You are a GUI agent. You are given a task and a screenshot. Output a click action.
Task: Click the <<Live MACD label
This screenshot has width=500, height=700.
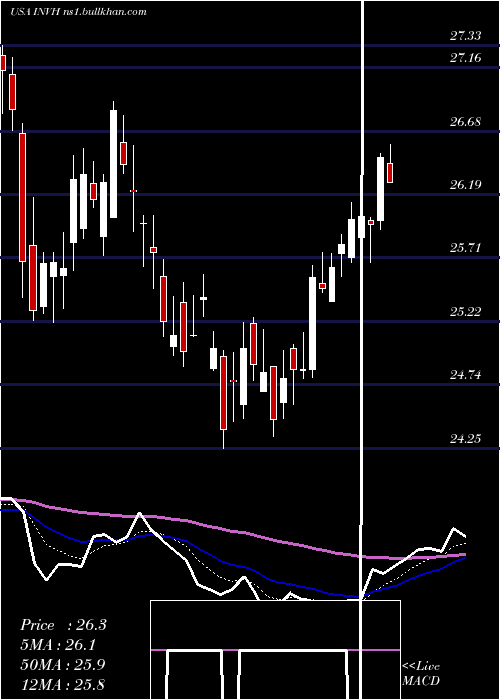pos(421,674)
